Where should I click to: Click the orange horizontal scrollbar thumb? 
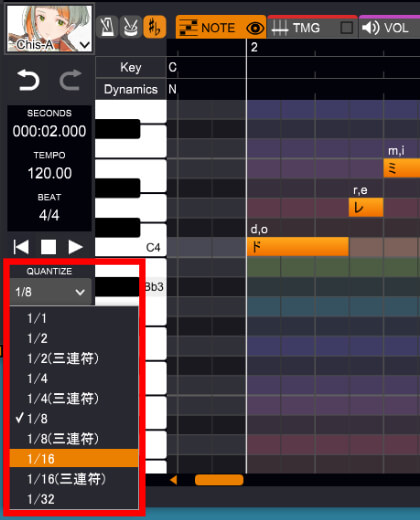click(x=219, y=480)
